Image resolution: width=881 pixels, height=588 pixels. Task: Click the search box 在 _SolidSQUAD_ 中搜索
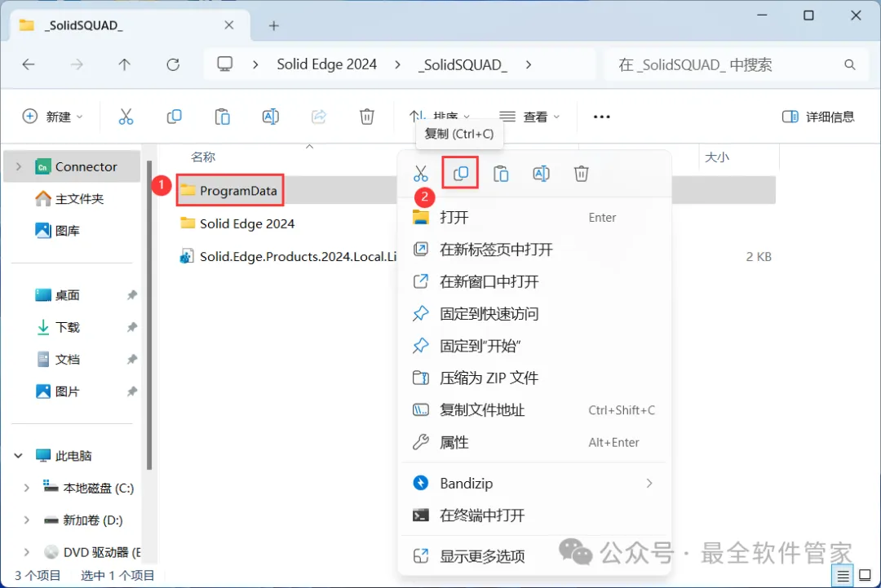736,64
